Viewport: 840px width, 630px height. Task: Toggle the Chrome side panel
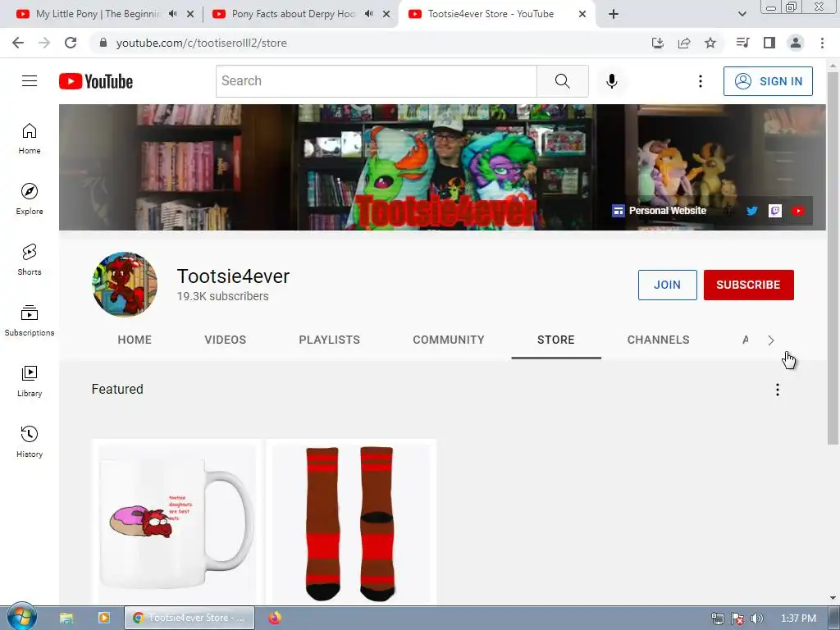pyautogui.click(x=769, y=43)
